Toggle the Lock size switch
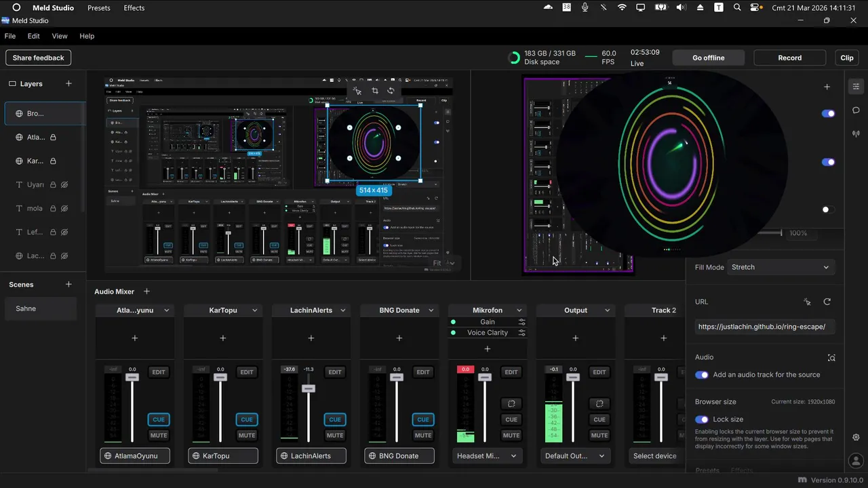 702,420
